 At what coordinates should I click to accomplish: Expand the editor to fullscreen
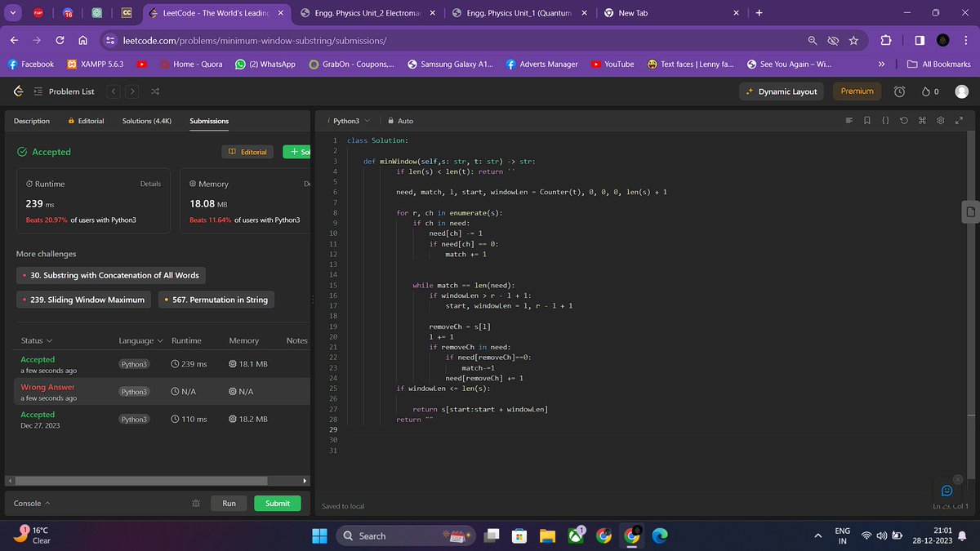click(959, 121)
